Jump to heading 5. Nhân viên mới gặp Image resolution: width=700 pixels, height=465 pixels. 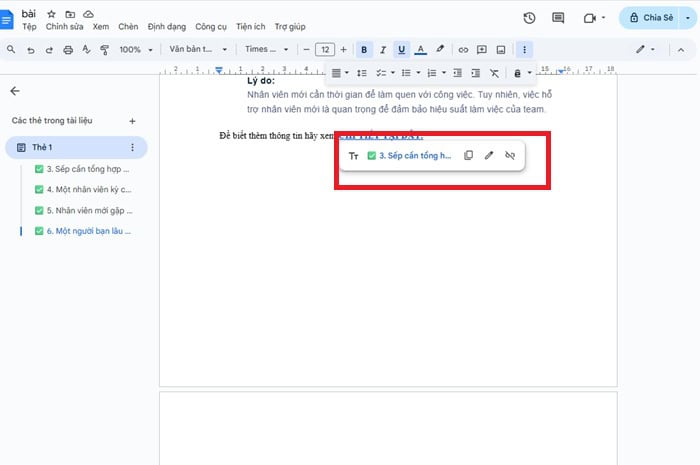(83, 211)
